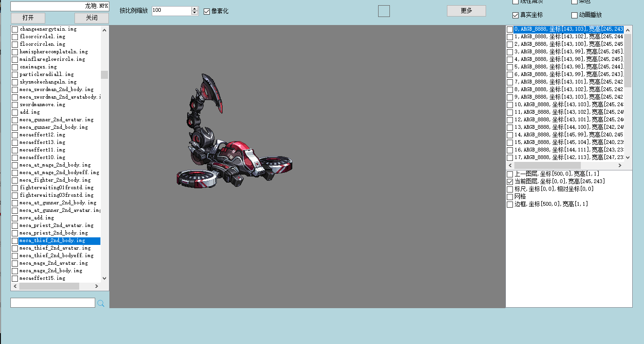Enable the 标尺 ruler checkbox
The height and width of the screenshot is (344, 644).
pyautogui.click(x=510, y=189)
